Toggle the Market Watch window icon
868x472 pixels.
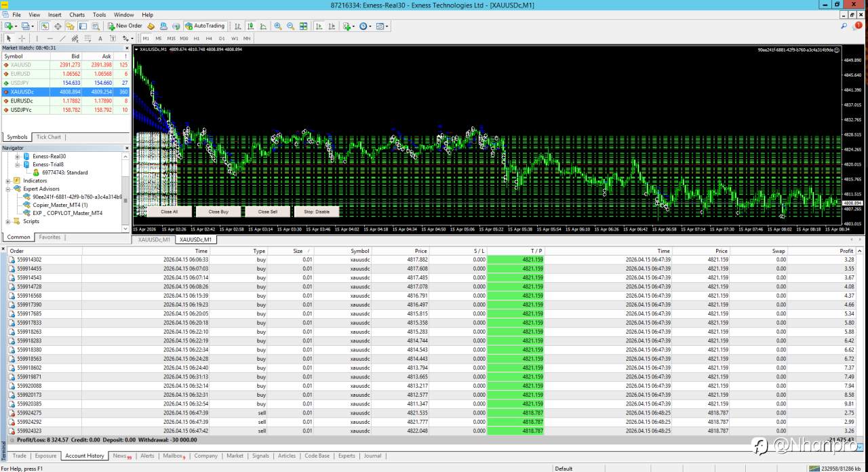(x=45, y=26)
